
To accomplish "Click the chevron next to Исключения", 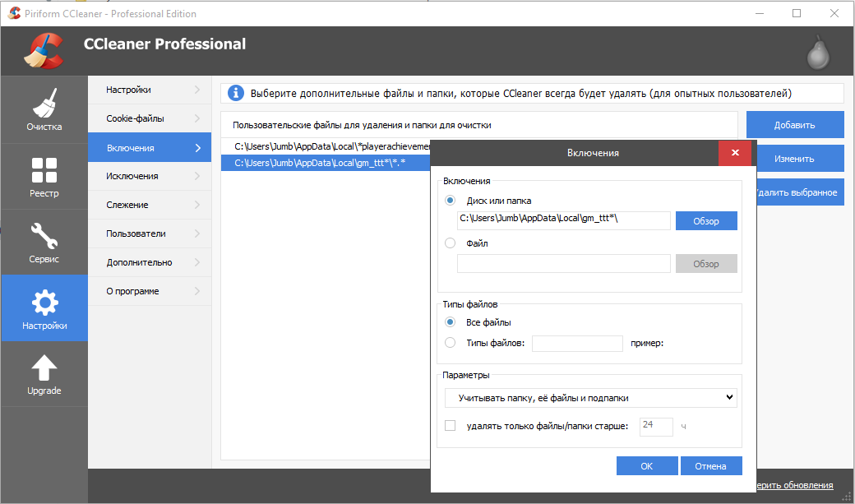I will click(x=197, y=176).
